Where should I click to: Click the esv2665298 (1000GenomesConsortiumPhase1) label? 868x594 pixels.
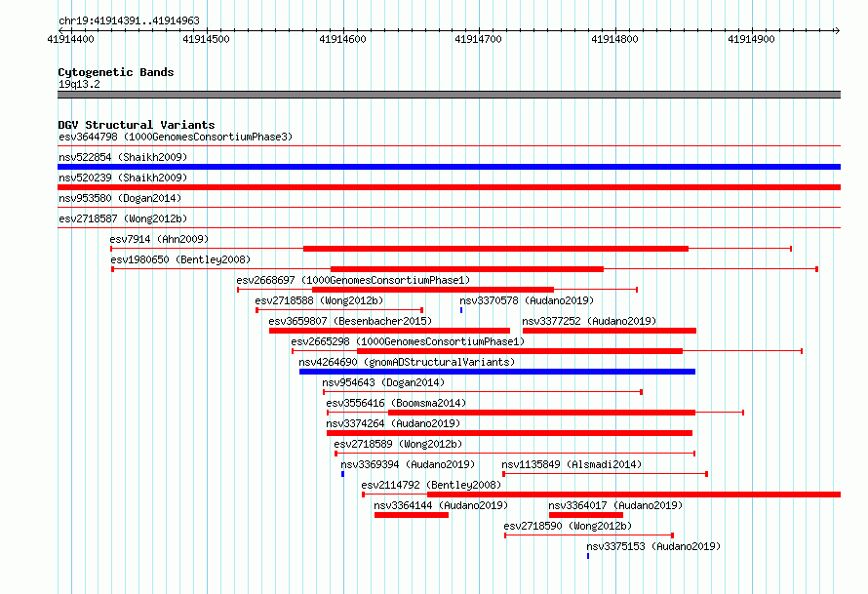click(x=408, y=341)
